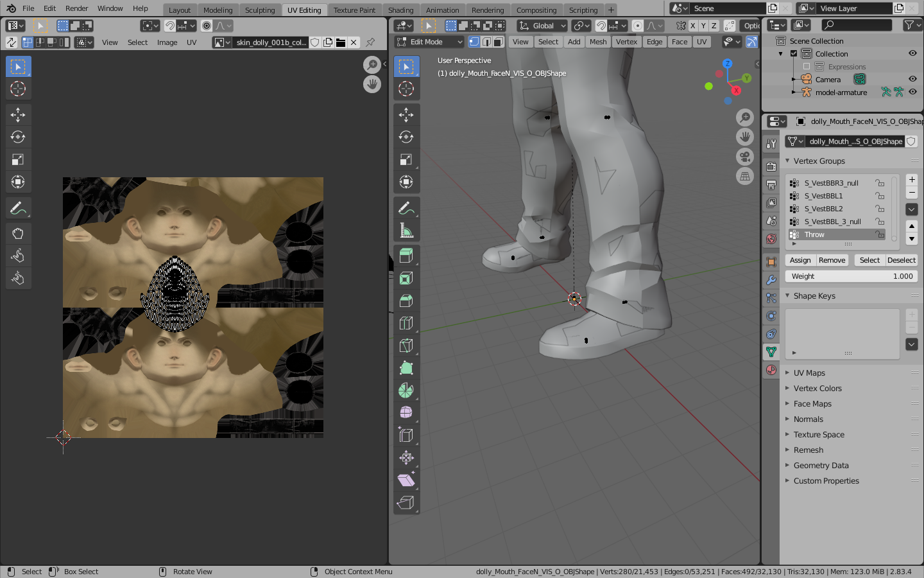Select the Grab tool in UV editor
The image size is (924, 578).
pyautogui.click(x=18, y=234)
